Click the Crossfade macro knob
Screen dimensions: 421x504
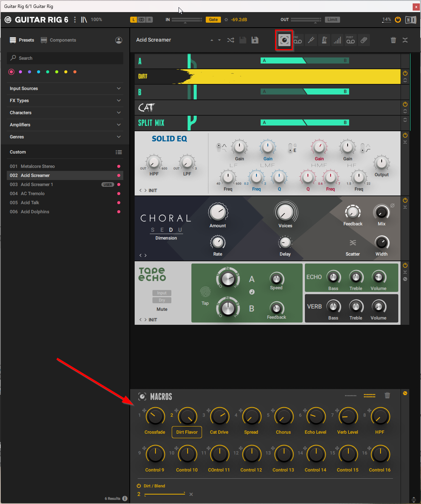coord(155,416)
